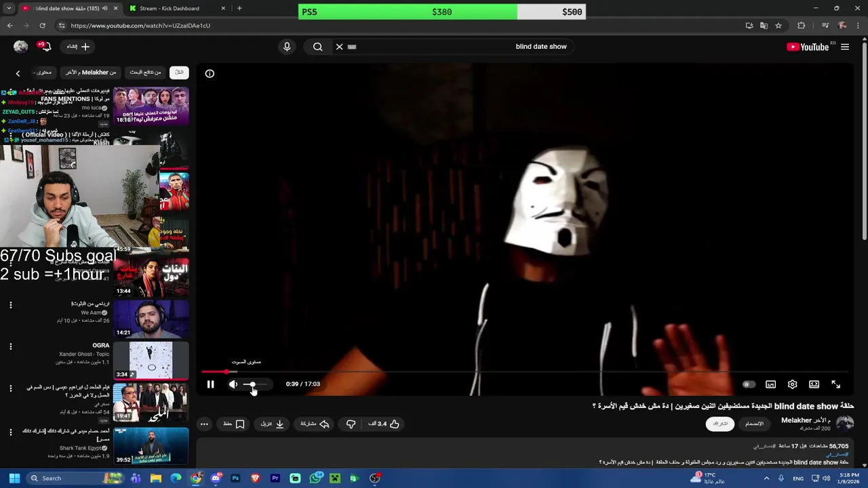868x488 pixels.
Task: Clear the search box with the X
Action: pyautogui.click(x=339, y=47)
